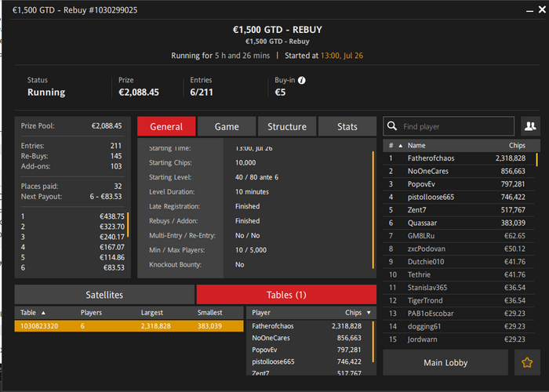This screenshot has width=549, height=392.
Task: Mark tournament as favorite with star icon
Action: tap(527, 362)
